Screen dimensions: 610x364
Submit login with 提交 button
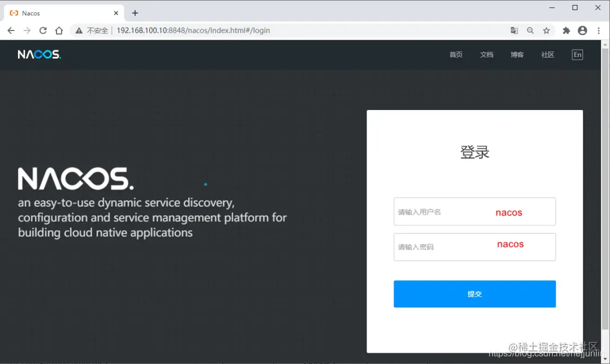tap(474, 294)
